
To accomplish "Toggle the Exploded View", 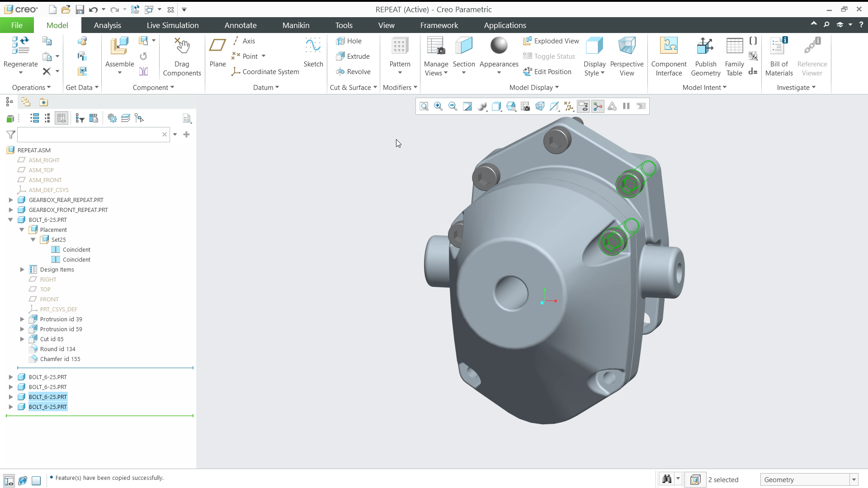I will coord(551,41).
